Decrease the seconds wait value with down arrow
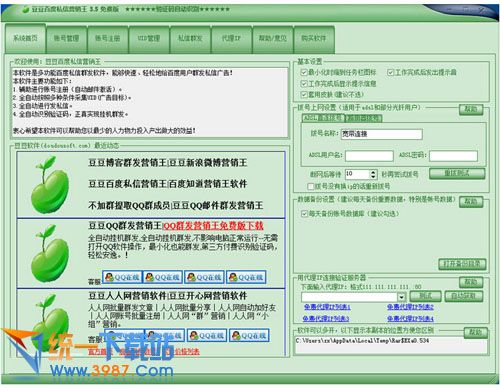Viewport: 500px width, 385px height. tap(374, 177)
